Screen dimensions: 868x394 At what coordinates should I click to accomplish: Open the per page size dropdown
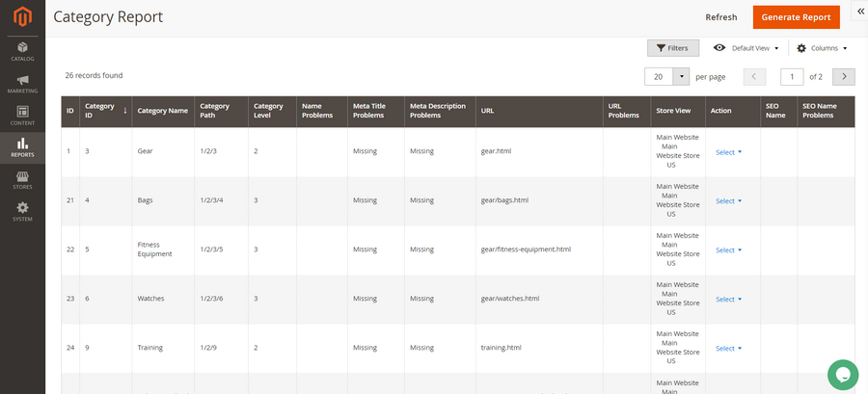tap(681, 76)
